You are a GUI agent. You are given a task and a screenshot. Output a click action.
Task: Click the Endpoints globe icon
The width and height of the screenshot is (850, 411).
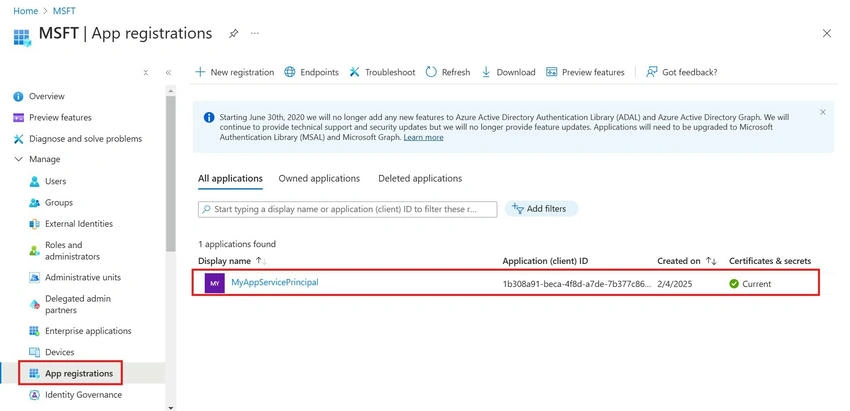pyautogui.click(x=290, y=72)
